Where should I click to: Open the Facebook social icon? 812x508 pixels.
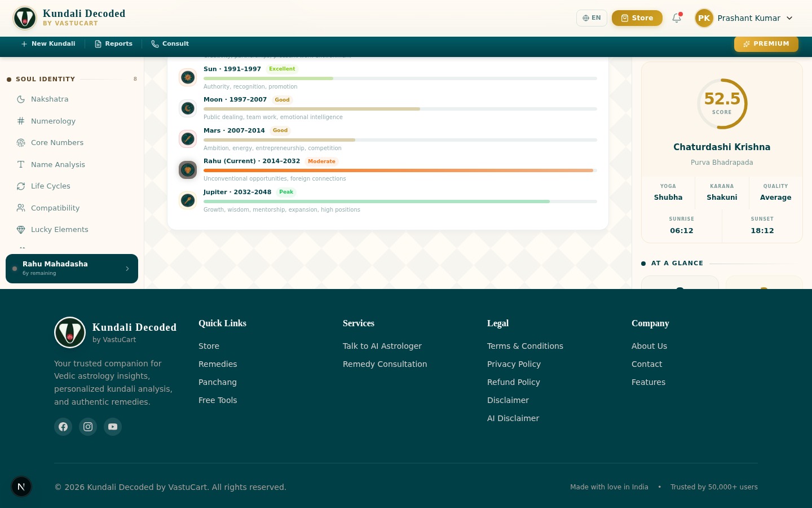(x=63, y=427)
